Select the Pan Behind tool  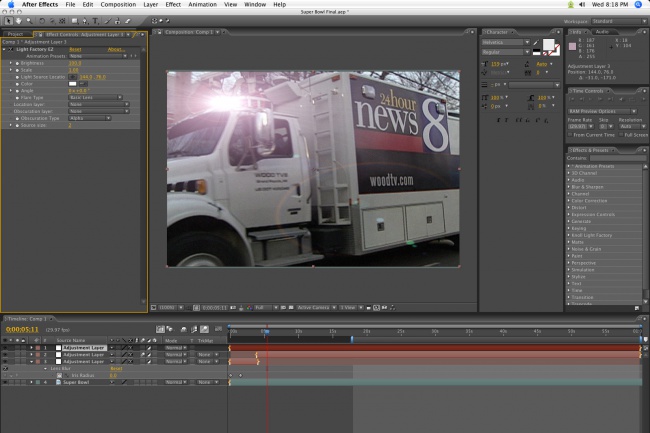62,21
